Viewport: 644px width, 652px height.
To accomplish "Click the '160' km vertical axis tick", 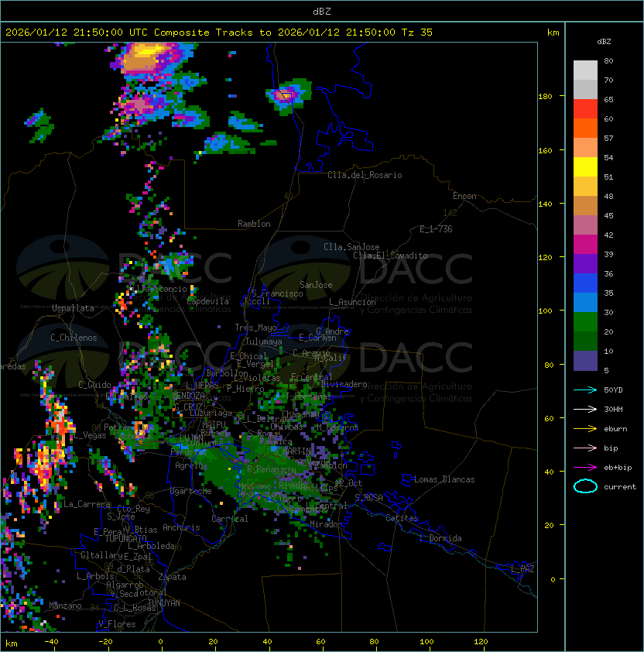I will tap(545, 150).
